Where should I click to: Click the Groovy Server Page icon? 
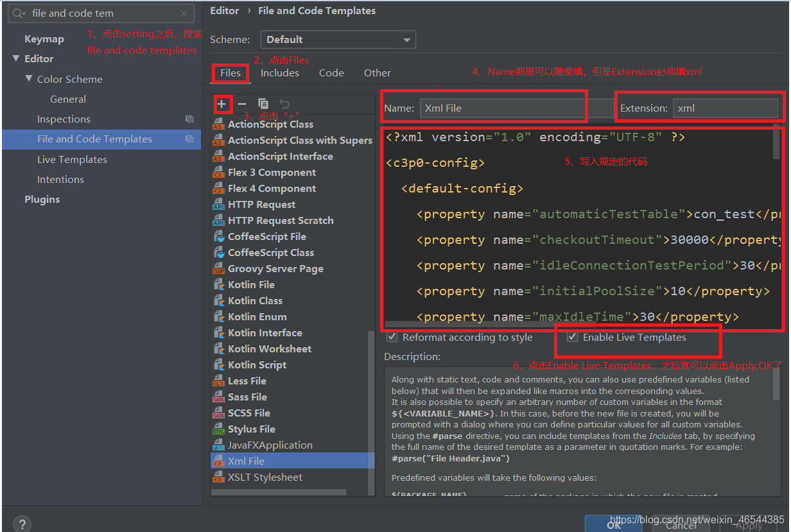(218, 269)
